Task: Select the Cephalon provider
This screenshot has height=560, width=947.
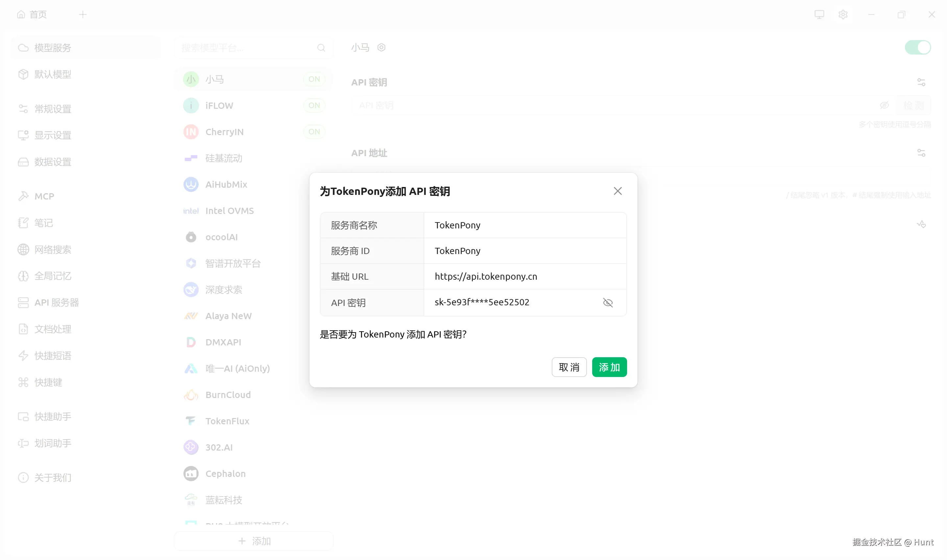Action: click(x=225, y=474)
